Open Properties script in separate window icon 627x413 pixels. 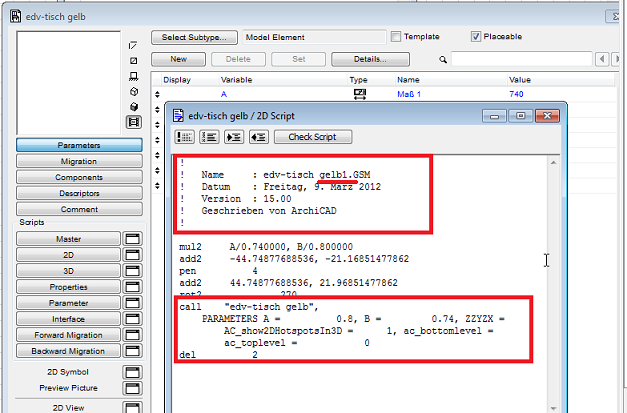132,287
